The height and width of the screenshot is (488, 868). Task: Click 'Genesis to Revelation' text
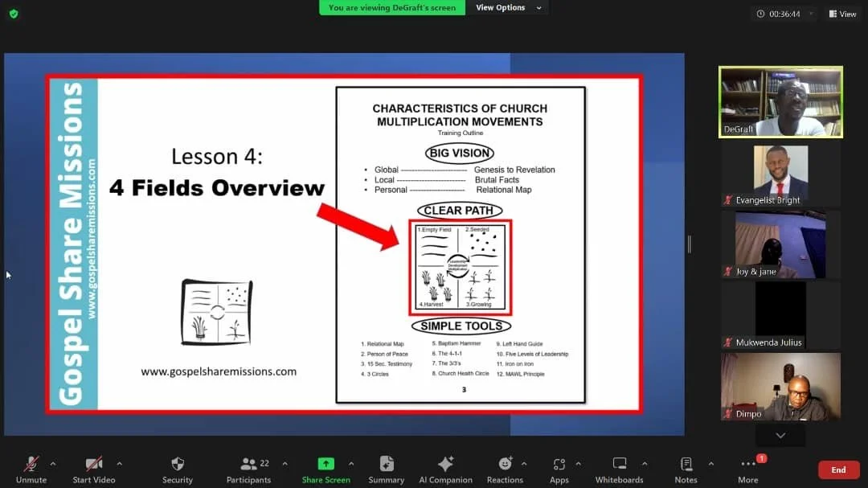[514, 170]
